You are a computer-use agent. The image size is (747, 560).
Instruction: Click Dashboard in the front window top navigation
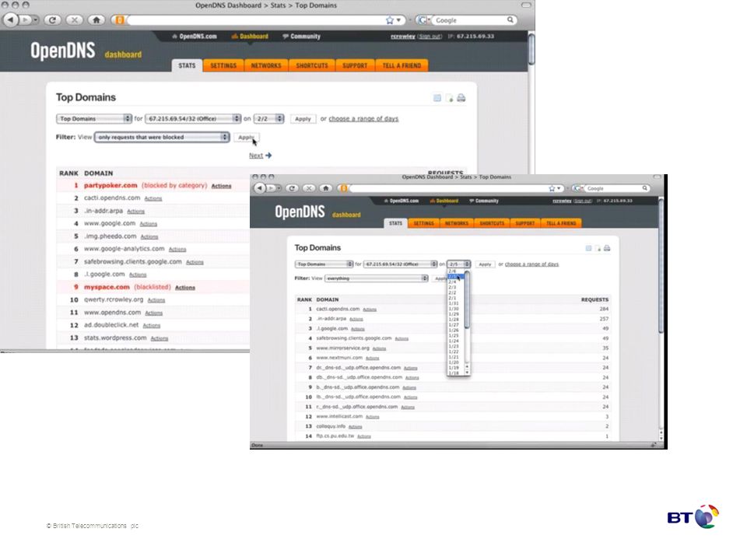click(x=444, y=201)
